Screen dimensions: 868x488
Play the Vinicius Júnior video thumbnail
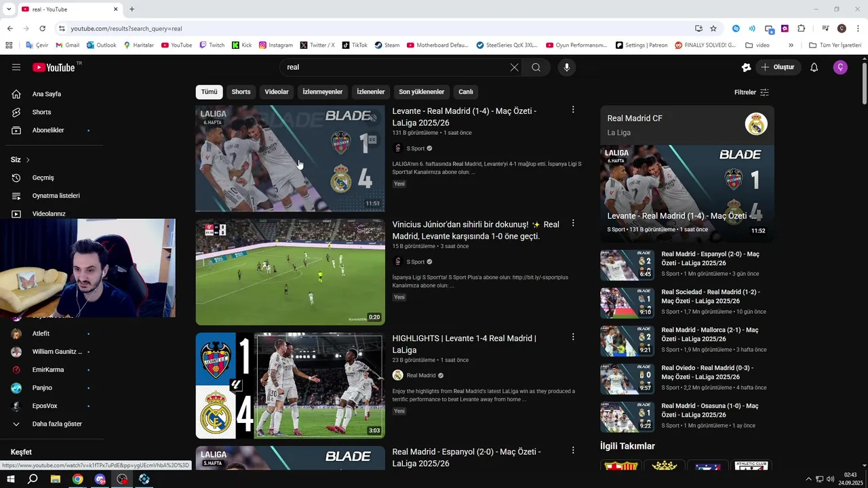[x=290, y=272]
